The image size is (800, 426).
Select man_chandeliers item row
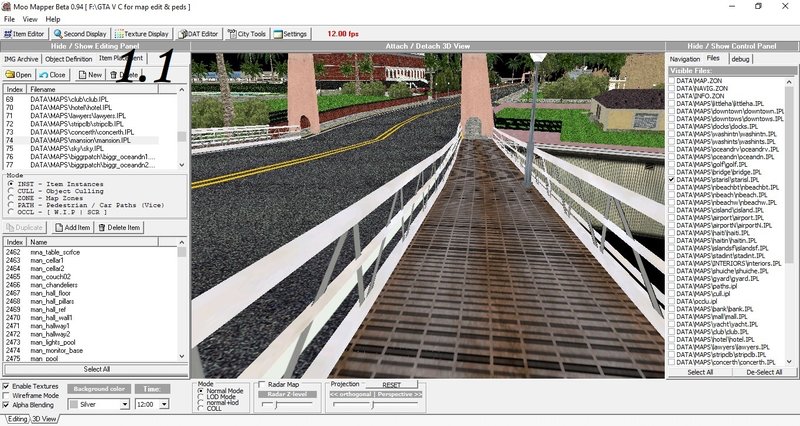point(54,285)
